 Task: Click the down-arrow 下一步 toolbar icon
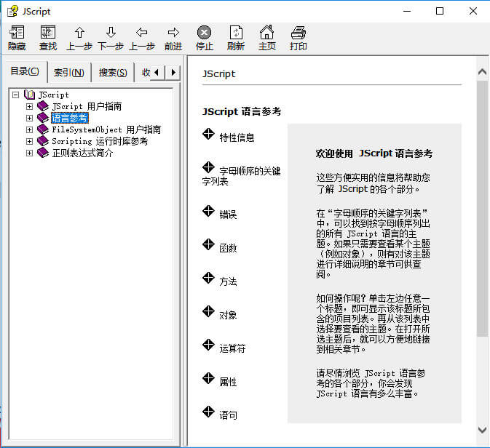click(111, 33)
